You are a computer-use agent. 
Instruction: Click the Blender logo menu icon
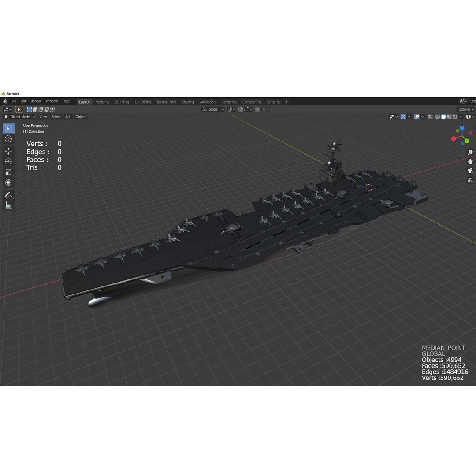[x=5, y=101]
